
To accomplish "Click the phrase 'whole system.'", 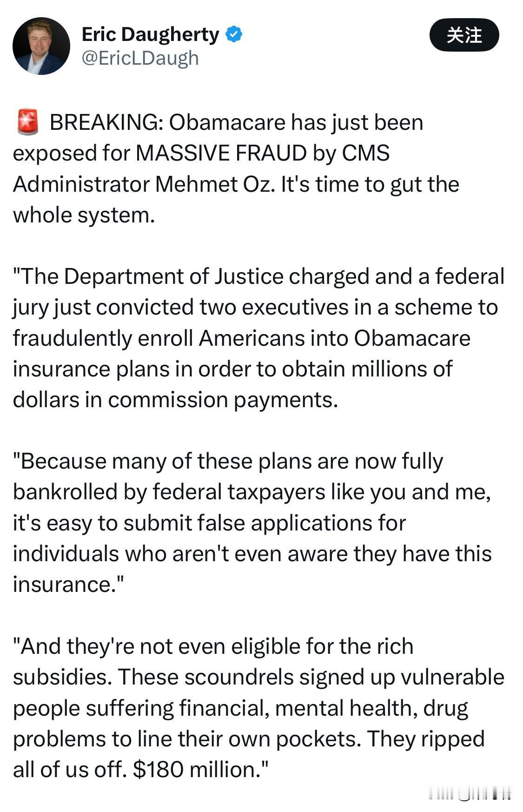I will (x=84, y=215).
